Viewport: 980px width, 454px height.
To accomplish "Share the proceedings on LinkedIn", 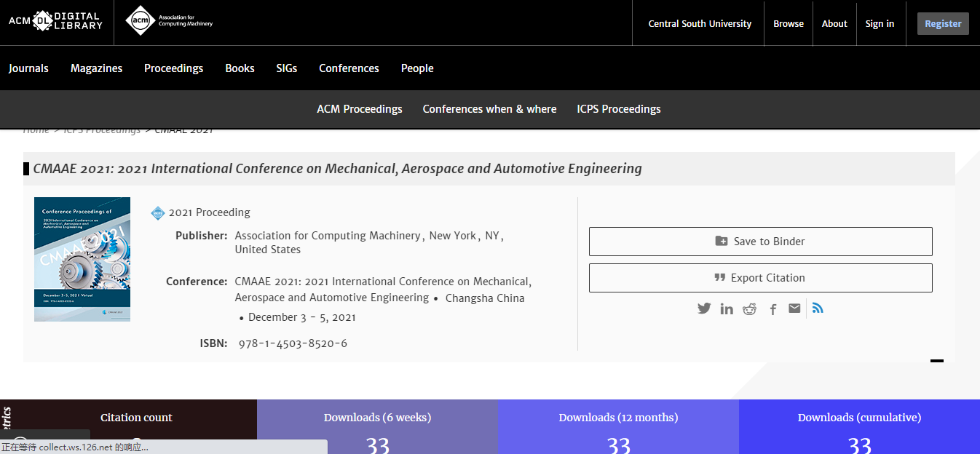I will (x=727, y=309).
